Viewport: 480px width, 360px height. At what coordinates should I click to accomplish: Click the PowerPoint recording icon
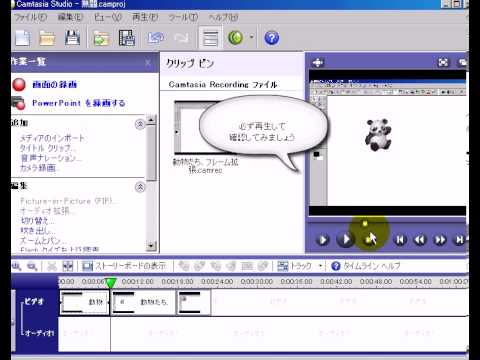pos(18,103)
